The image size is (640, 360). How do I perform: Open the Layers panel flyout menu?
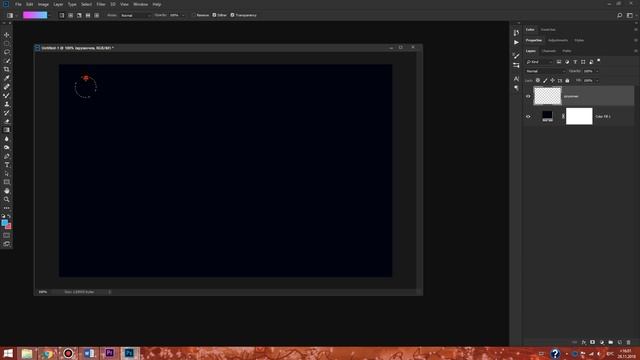tap(636, 51)
